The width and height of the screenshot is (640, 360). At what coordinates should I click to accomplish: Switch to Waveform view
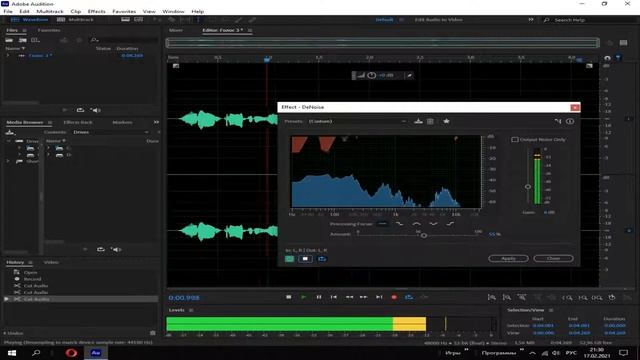coord(29,20)
